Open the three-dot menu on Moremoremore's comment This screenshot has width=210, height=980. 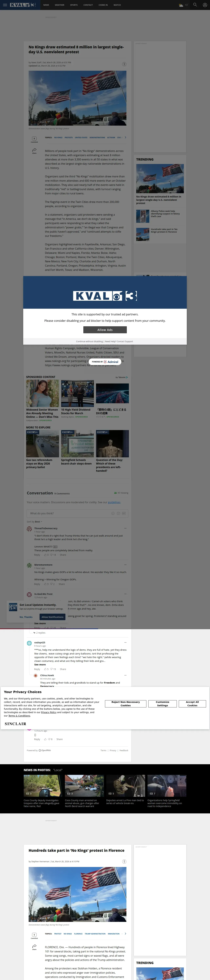(125, 565)
